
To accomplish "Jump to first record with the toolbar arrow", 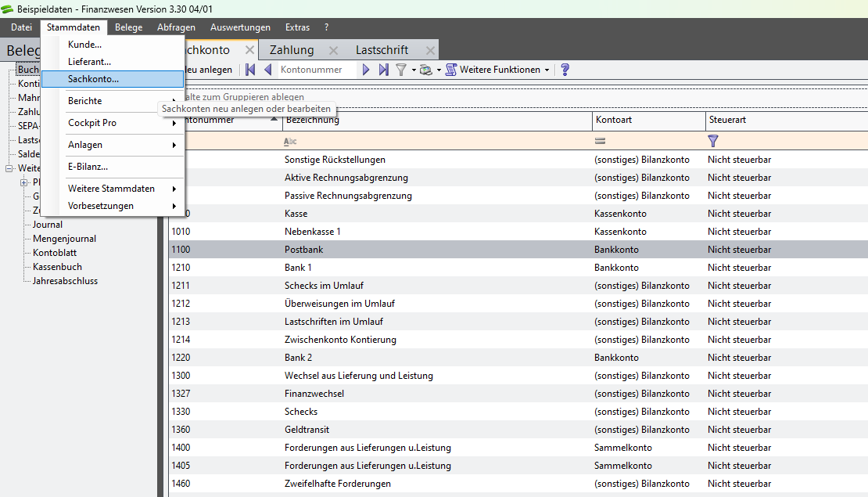I will point(250,70).
